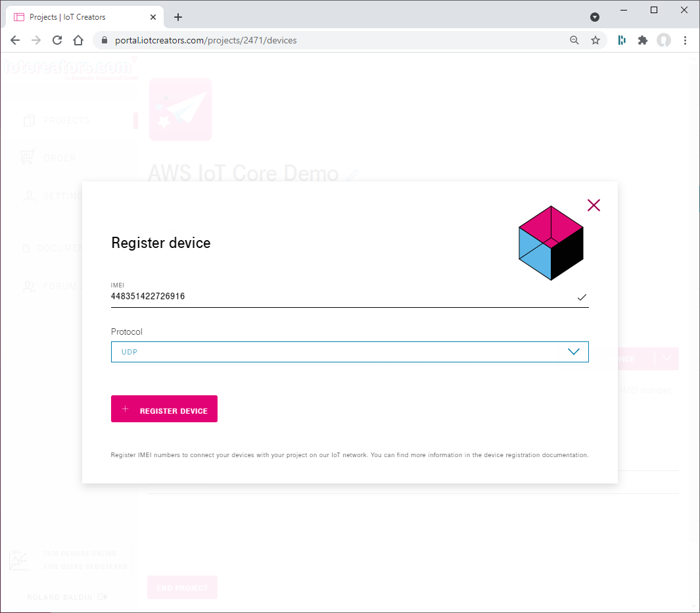Open the browser extensions puzzle icon
This screenshot has width=700, height=613.
coord(642,40)
